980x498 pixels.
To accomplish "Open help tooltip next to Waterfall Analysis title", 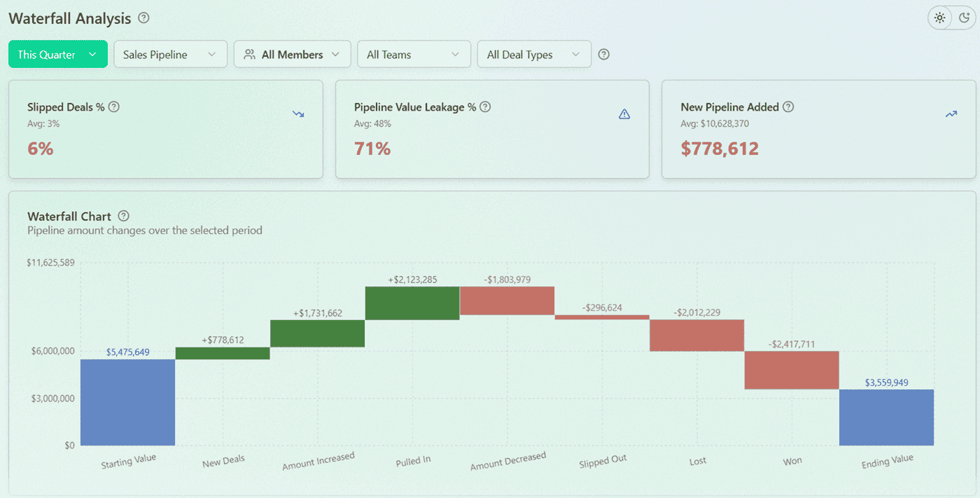I will 143,18.
